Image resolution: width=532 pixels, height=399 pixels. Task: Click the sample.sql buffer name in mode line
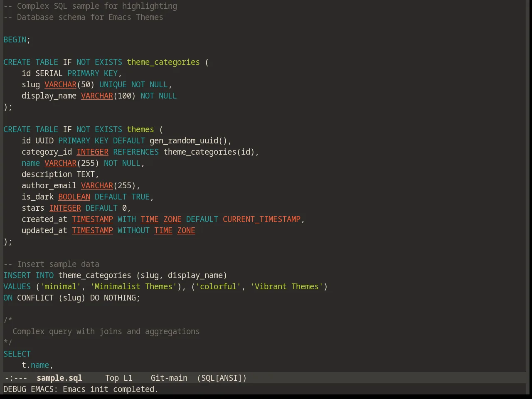59,378
